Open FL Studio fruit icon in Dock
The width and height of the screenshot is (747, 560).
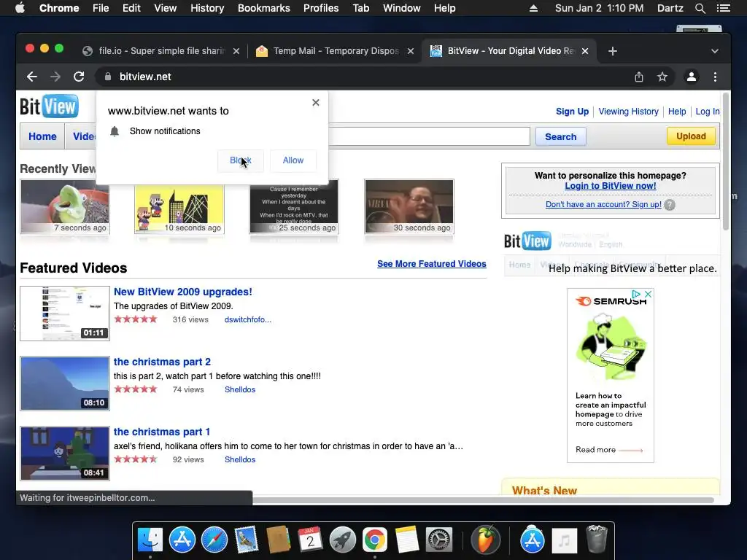pos(485,540)
